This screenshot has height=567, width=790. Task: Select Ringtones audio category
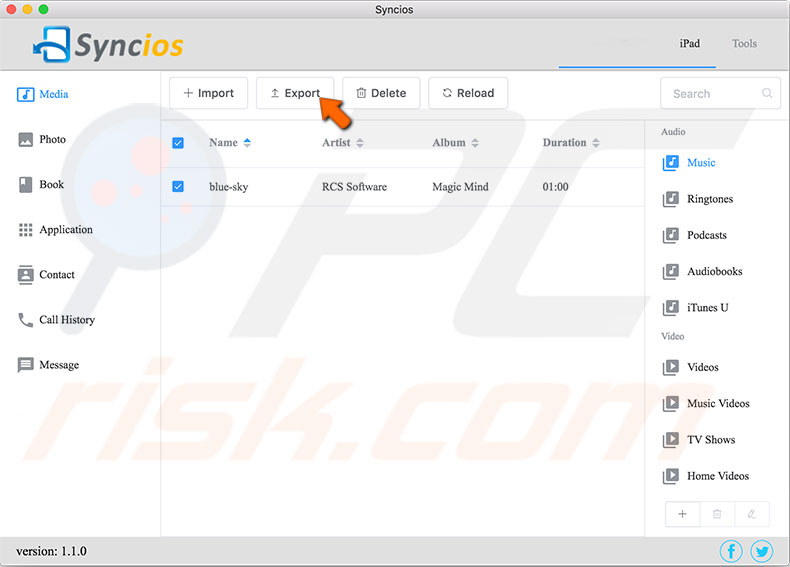[698, 199]
